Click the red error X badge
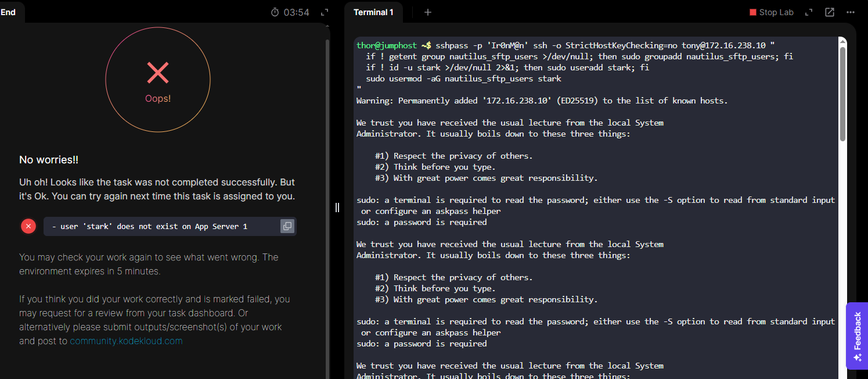 click(28, 226)
